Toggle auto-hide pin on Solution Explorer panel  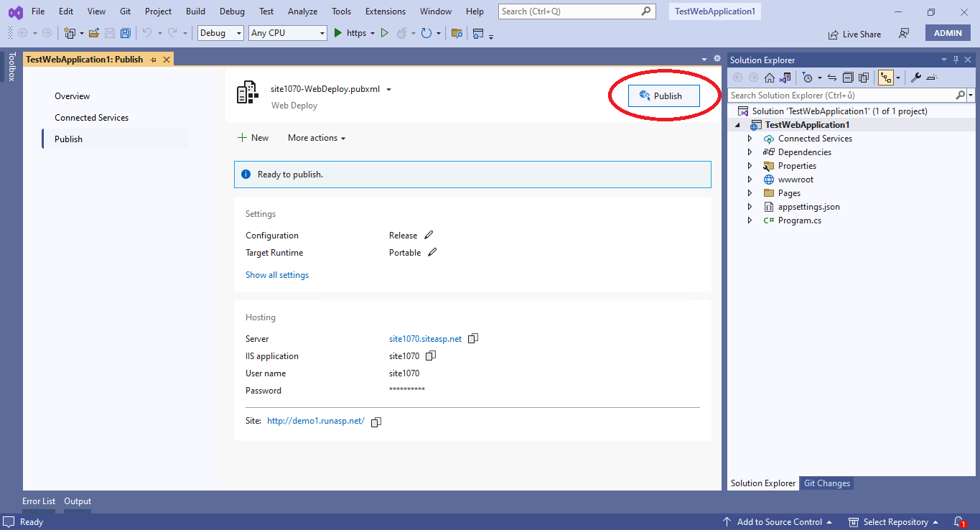pyautogui.click(x=956, y=60)
